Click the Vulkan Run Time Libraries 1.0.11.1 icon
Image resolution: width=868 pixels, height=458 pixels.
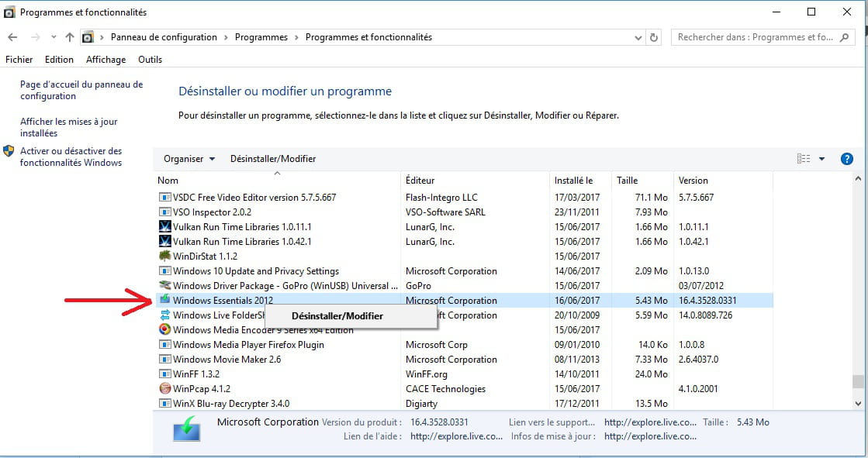pos(164,227)
